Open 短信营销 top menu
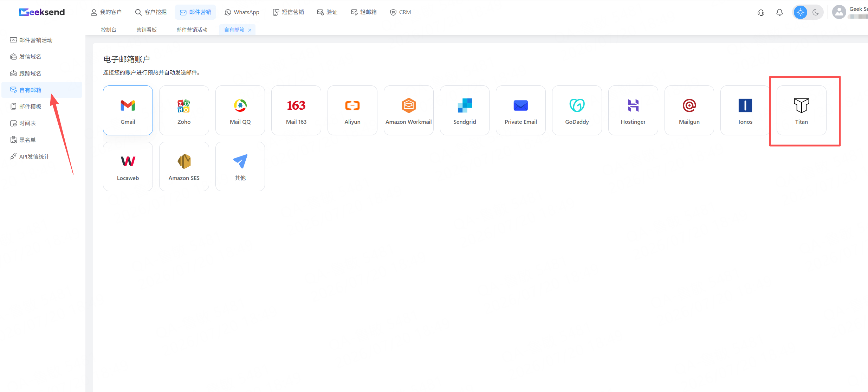This screenshot has width=868, height=392. pyautogui.click(x=289, y=12)
